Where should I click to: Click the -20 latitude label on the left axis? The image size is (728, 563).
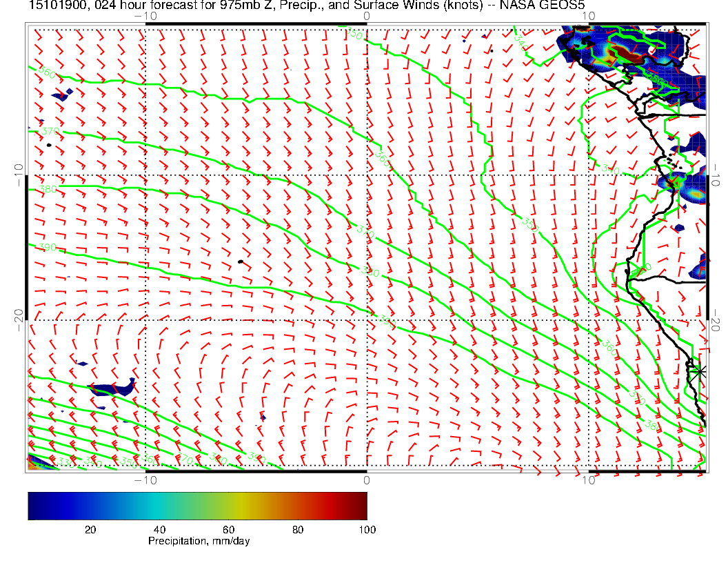pyautogui.click(x=19, y=315)
